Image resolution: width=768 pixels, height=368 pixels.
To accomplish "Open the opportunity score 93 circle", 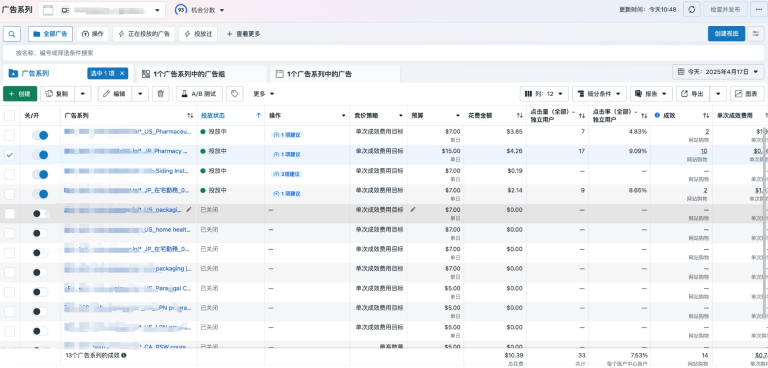I will [181, 10].
